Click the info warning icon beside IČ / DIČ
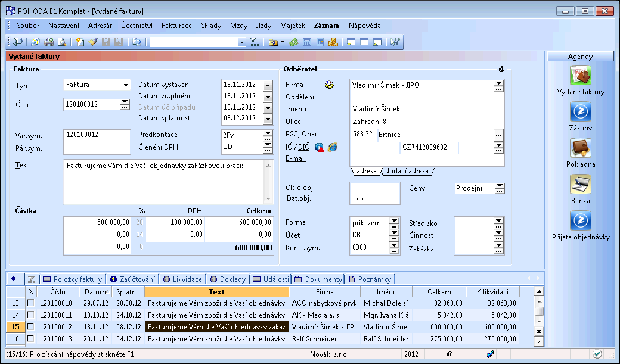Image resolution: width=620 pixels, height=364 pixels. (320, 147)
